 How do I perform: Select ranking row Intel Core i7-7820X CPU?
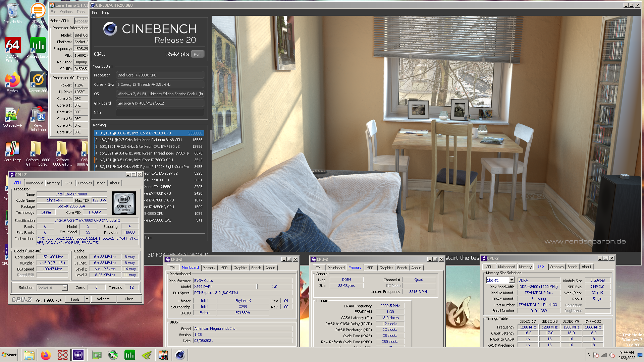click(x=149, y=133)
